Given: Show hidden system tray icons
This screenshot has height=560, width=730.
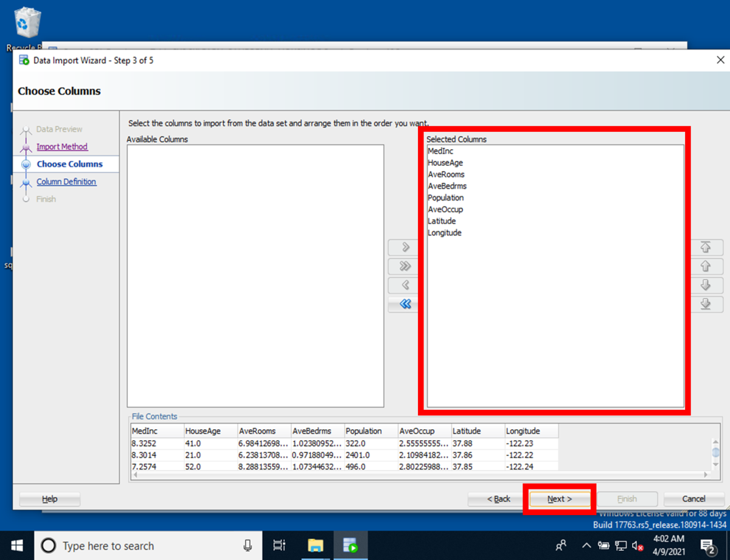Looking at the screenshot, I should point(586,545).
